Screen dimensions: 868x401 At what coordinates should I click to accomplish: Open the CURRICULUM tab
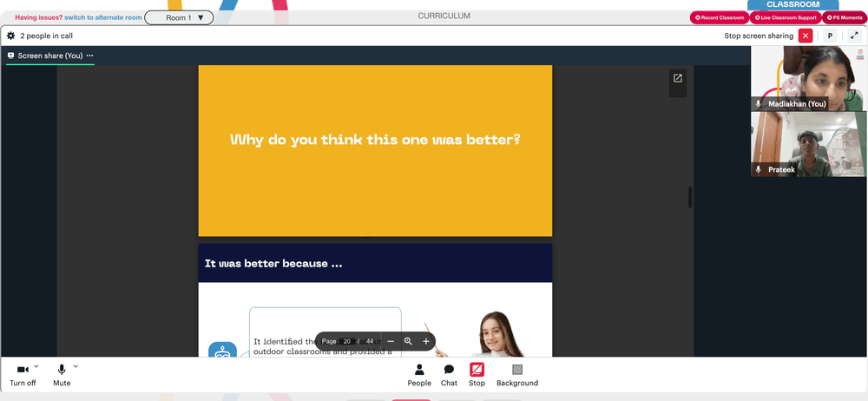click(x=444, y=16)
